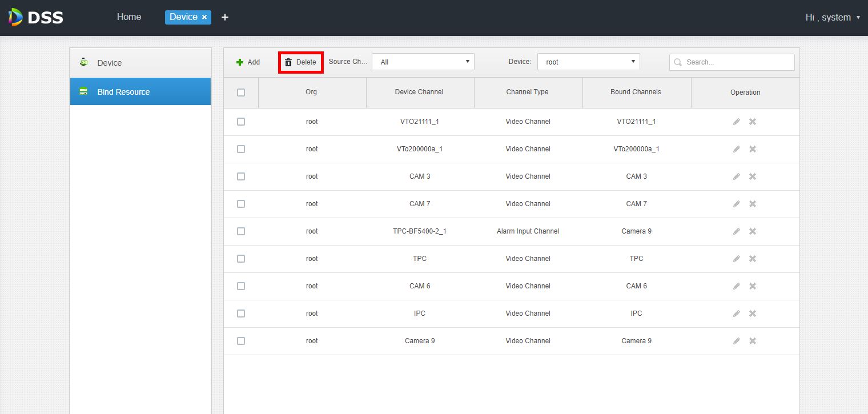Screen dimensions: 868x414
Task: Open the Device sidebar menu item
Action: tap(140, 63)
